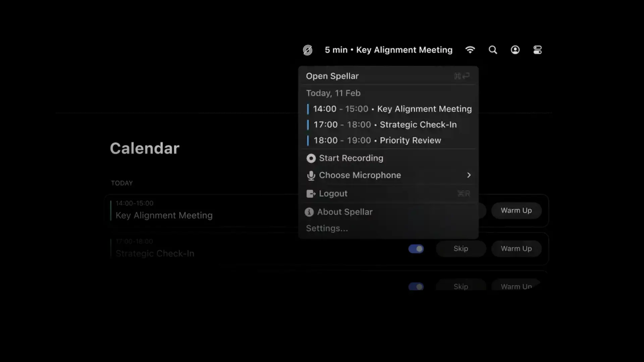644x362 pixels.
Task: Open Settings... from the menu
Action: coord(388,229)
